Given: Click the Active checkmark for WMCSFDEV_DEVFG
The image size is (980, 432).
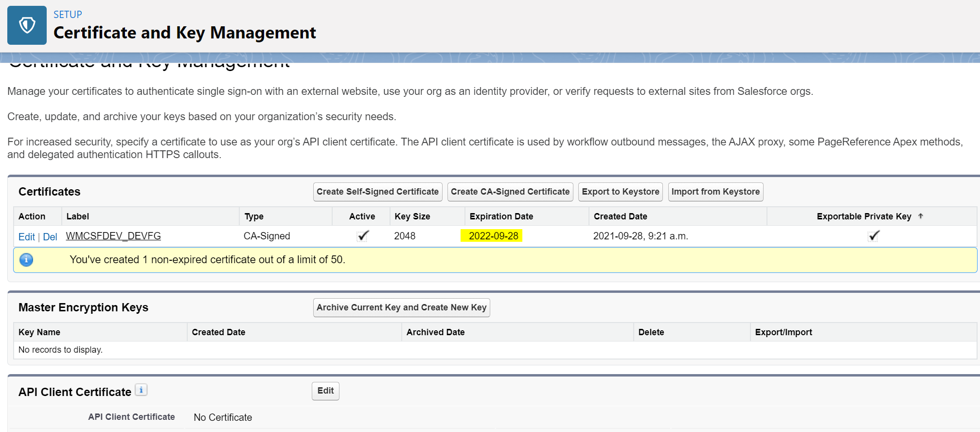Looking at the screenshot, I should coord(363,236).
